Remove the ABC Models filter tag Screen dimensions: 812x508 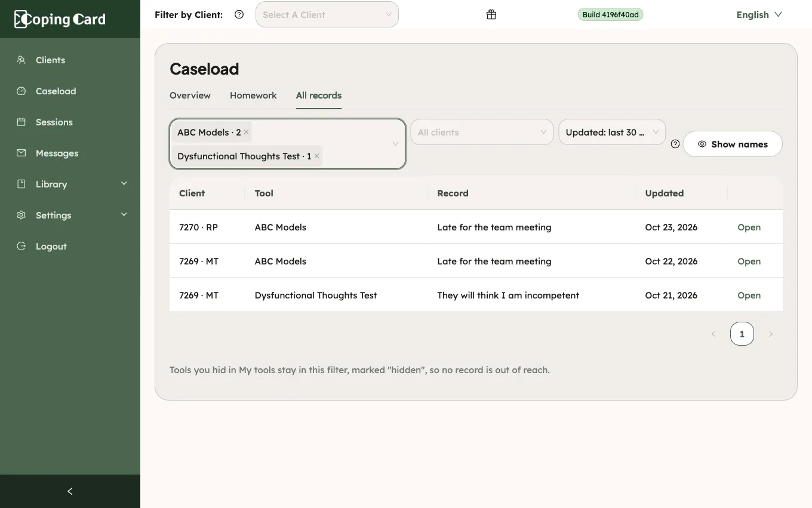[246, 132]
